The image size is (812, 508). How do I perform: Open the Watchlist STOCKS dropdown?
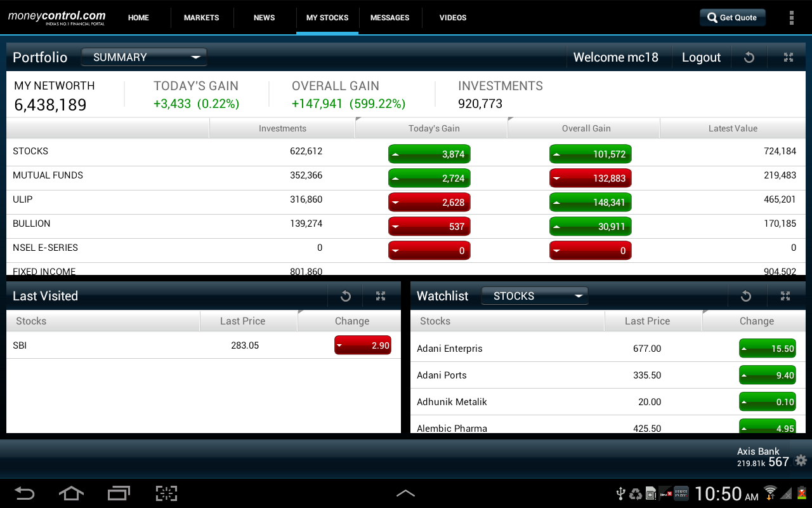(x=534, y=295)
